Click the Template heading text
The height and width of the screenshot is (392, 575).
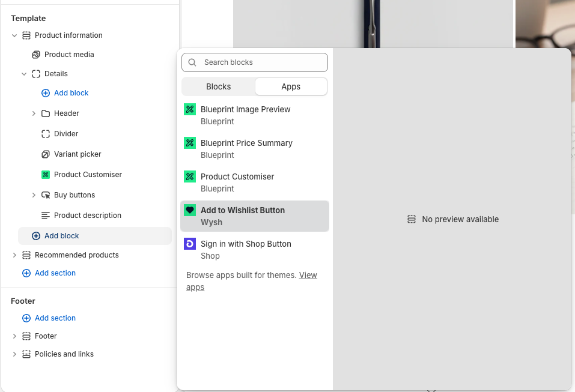(28, 19)
